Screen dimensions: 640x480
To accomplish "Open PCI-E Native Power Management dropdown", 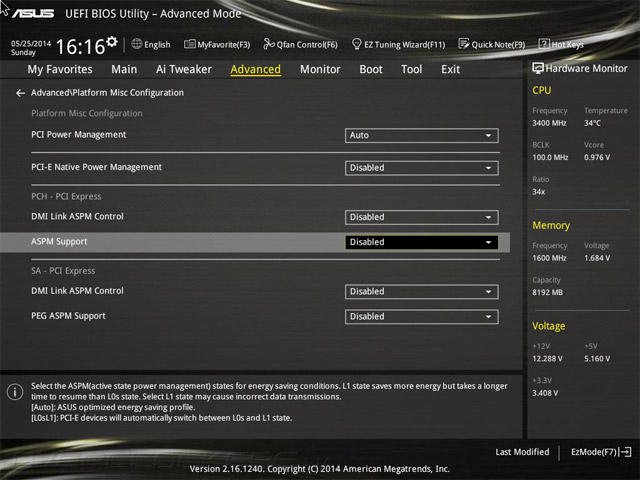I will (x=421, y=168).
